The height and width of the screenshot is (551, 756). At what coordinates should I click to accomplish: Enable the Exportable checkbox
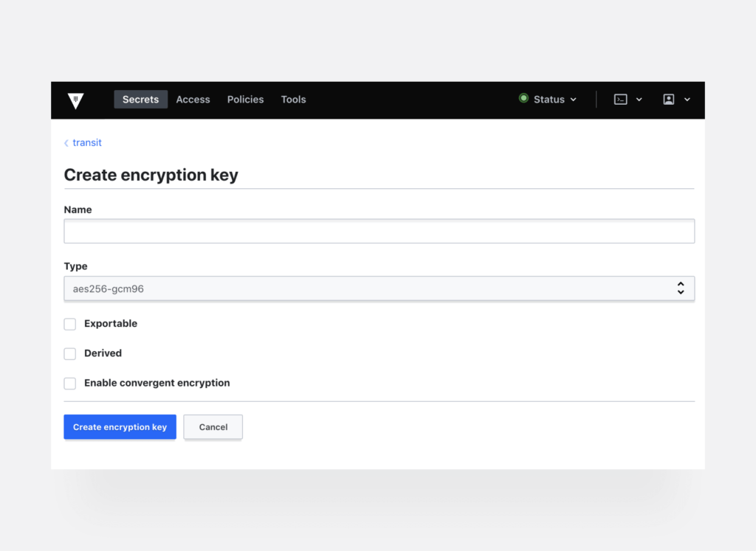69,324
